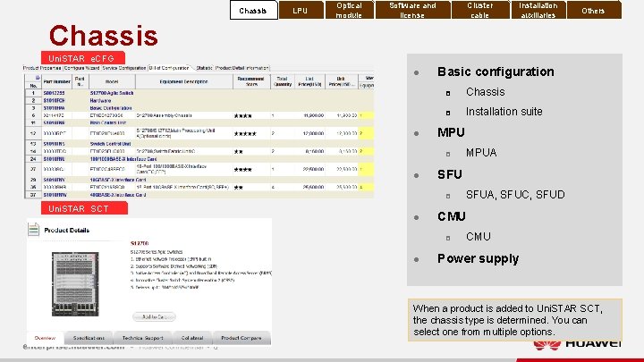Open the Product Properties tab in eCFG
This screenshot has width=644, height=362.
click(x=42, y=68)
